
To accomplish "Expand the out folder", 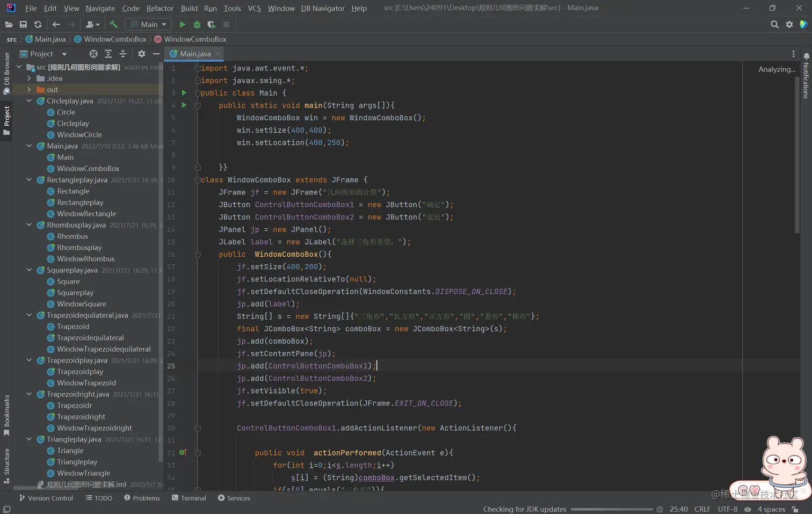I will click(x=29, y=90).
